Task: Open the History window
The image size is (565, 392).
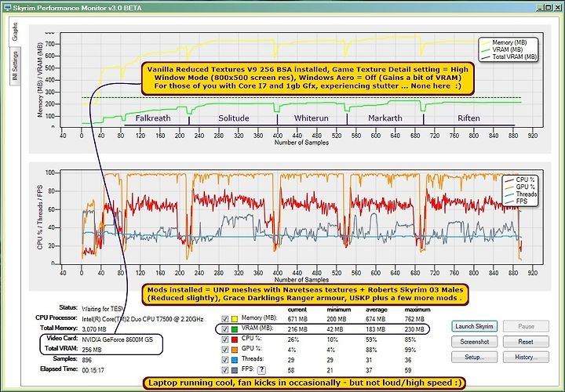Action: pyautogui.click(x=526, y=357)
